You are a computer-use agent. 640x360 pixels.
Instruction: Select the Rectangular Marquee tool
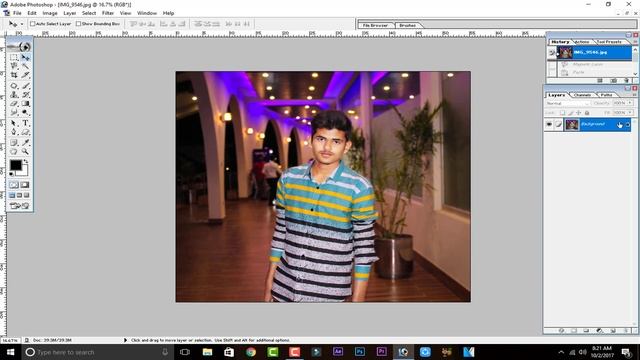point(13,58)
